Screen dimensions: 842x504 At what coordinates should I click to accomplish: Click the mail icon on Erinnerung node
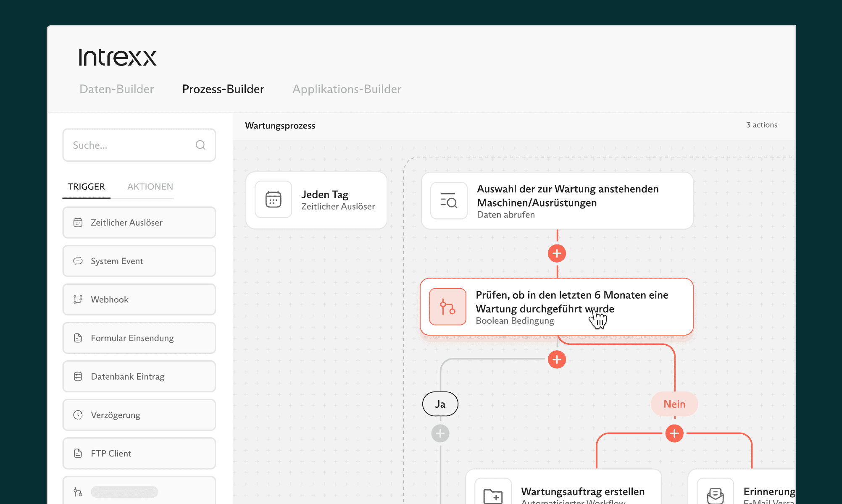point(715,495)
